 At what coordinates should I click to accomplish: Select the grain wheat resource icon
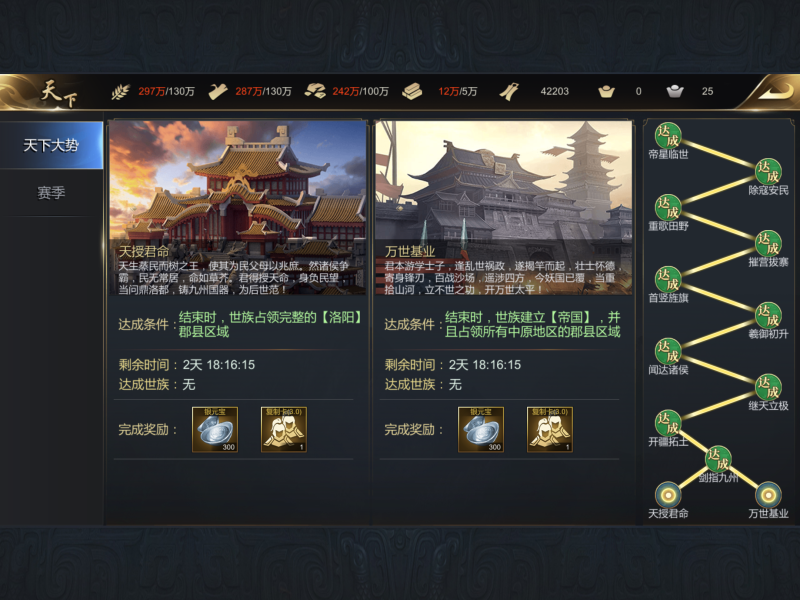tap(120, 92)
